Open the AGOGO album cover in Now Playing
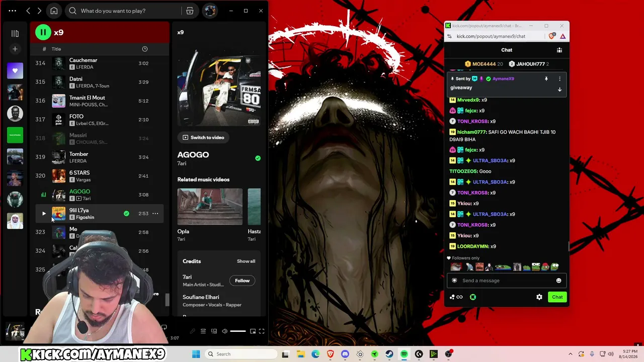 click(x=219, y=85)
